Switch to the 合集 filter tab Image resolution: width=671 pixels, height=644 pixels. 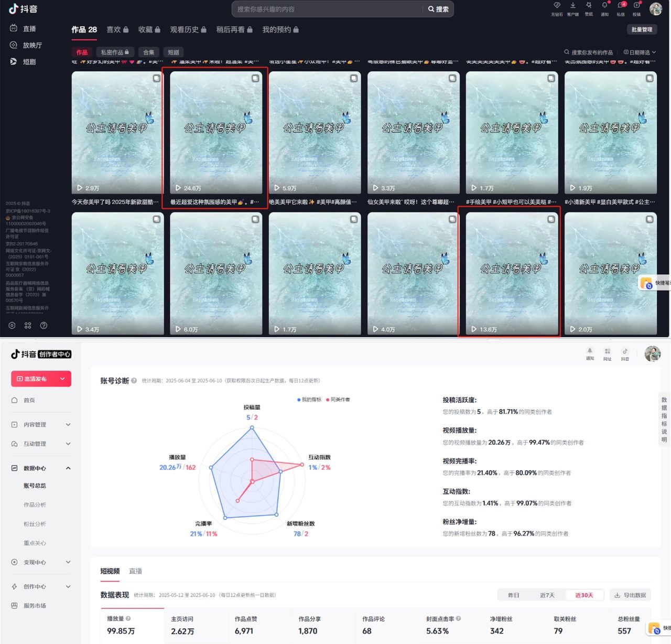[x=149, y=52]
